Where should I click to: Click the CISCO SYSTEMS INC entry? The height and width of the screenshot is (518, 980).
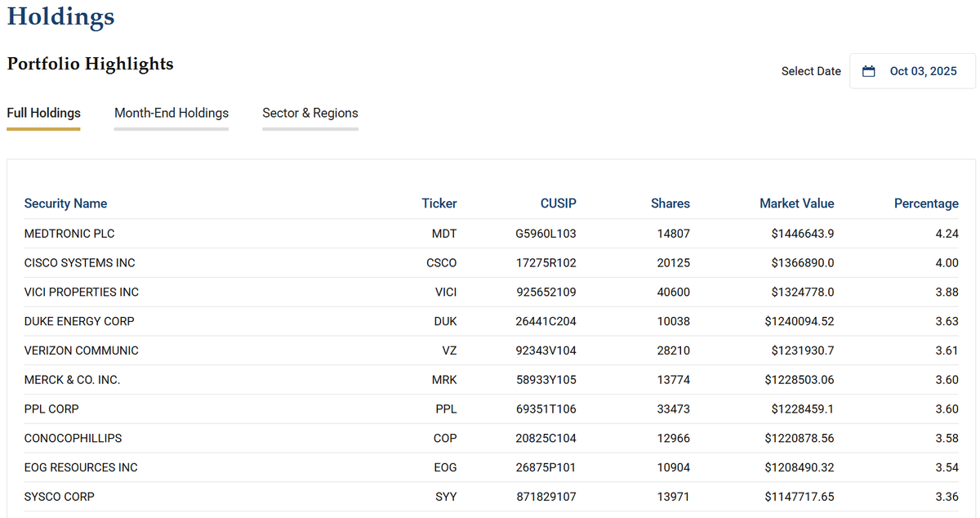click(x=80, y=263)
